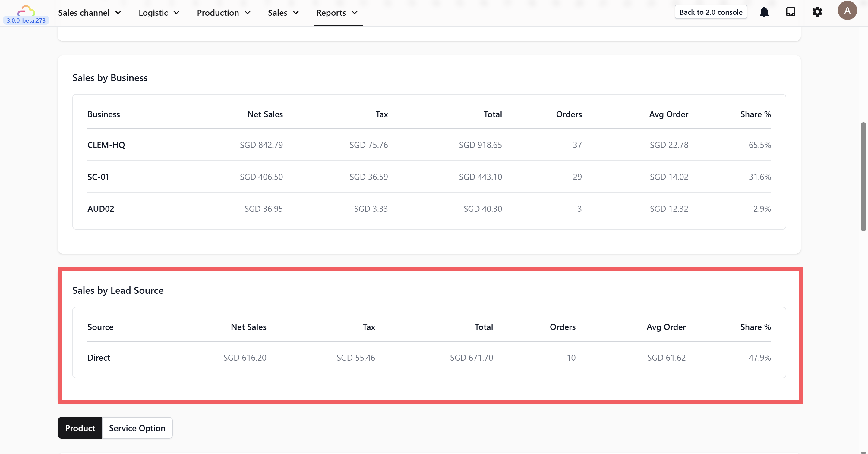Switch to the Product view

(80, 428)
